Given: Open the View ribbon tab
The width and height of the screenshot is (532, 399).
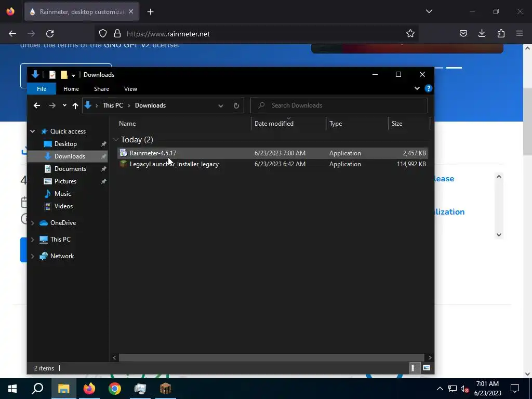Looking at the screenshot, I should tap(130, 89).
